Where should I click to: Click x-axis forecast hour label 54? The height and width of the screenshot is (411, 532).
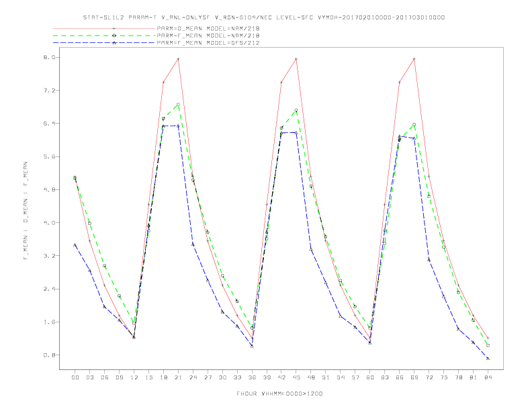[x=341, y=377]
